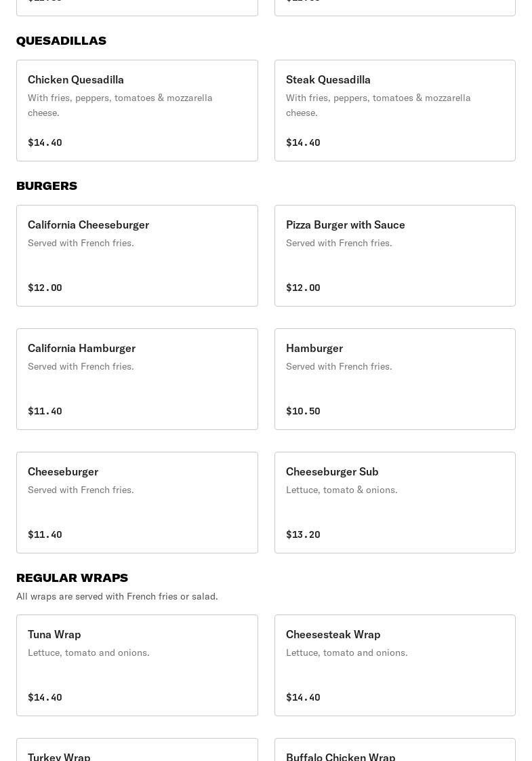
Task: Click the REGULAR WRAPS section heading
Action: point(72,578)
